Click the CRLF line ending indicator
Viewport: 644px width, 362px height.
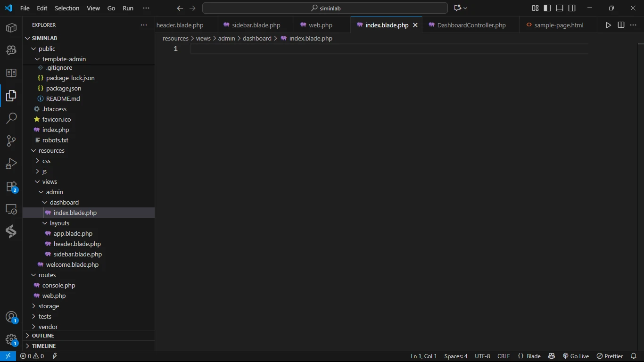(504, 356)
